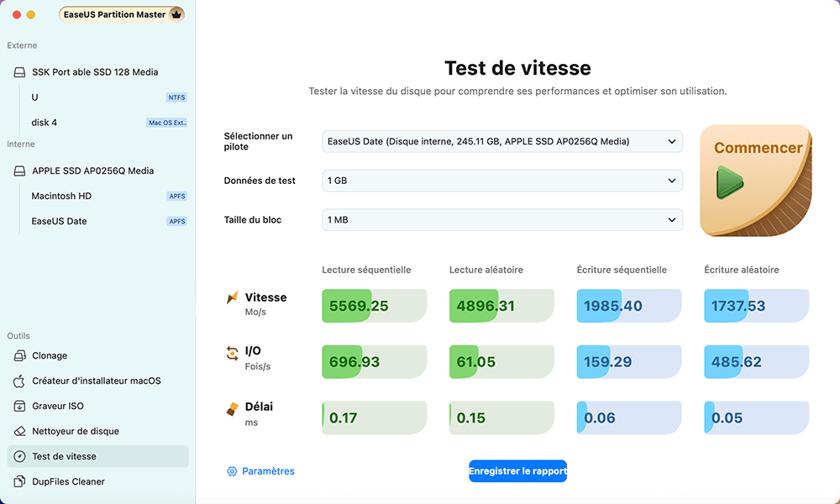
Task: Click the Apple icon for Créateur d'installateur macOS
Action: (x=19, y=381)
